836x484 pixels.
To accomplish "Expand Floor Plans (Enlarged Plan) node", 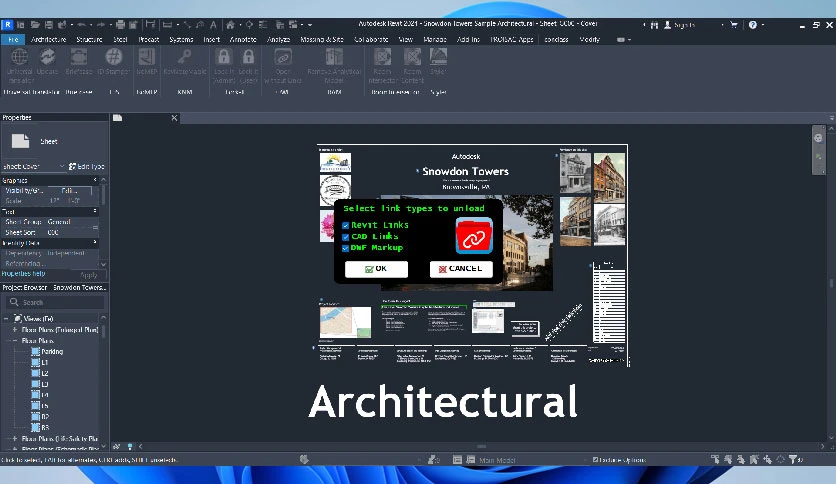I will pyautogui.click(x=15, y=330).
